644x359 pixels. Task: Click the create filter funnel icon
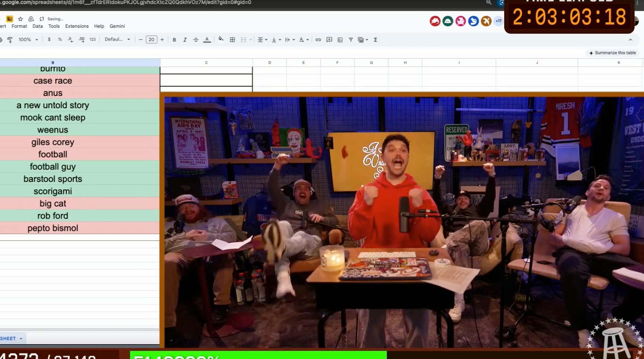(351, 40)
